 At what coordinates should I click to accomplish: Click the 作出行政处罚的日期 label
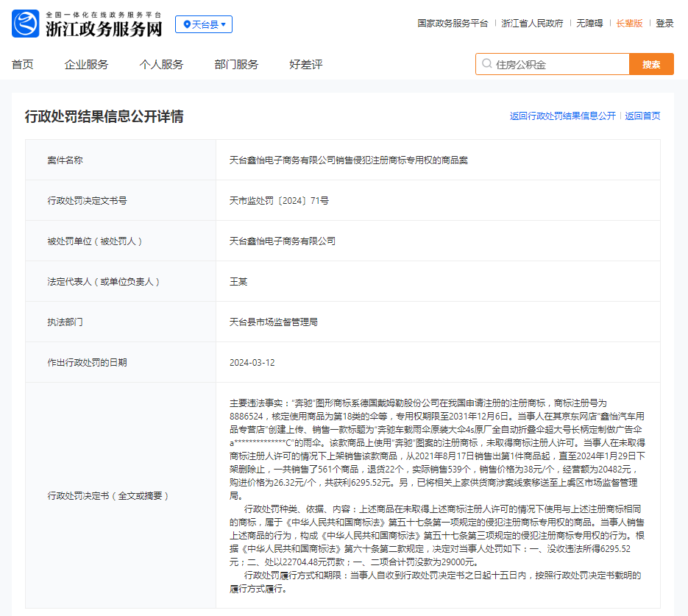87,362
